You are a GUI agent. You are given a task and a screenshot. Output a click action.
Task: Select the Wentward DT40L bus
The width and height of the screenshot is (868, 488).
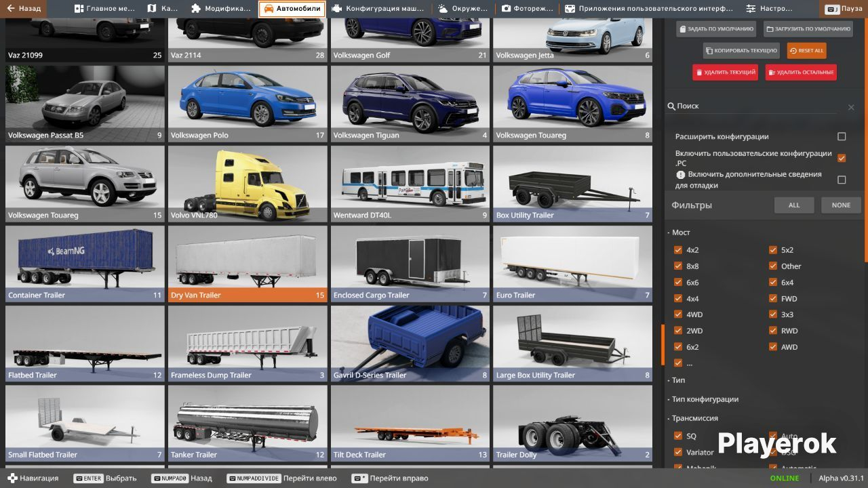point(410,184)
